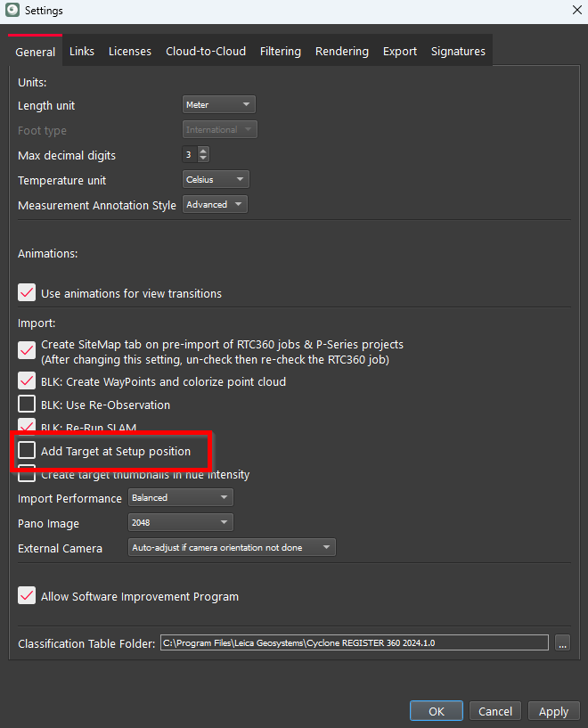Disable Allow Software Improvement Program
588x728 pixels.
tap(28, 596)
